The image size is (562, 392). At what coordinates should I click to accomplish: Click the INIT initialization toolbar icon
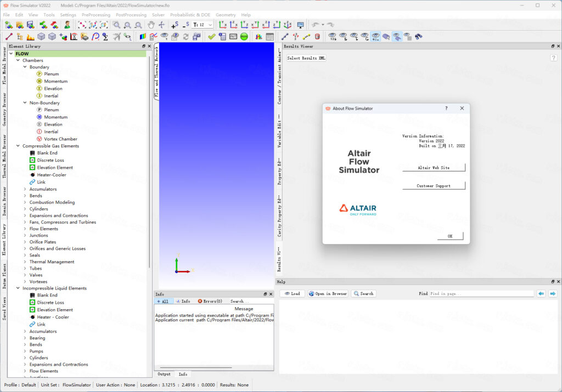tap(233, 37)
